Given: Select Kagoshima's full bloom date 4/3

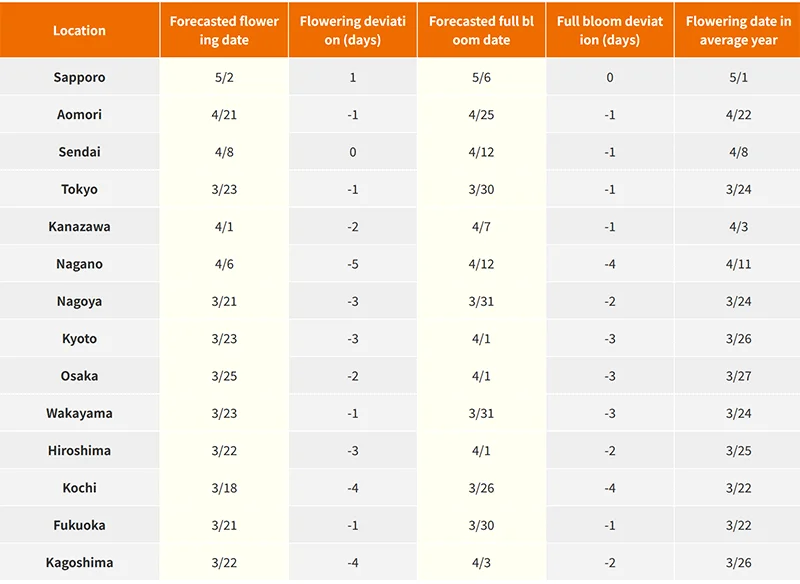Looking at the screenshot, I should (x=481, y=563).
